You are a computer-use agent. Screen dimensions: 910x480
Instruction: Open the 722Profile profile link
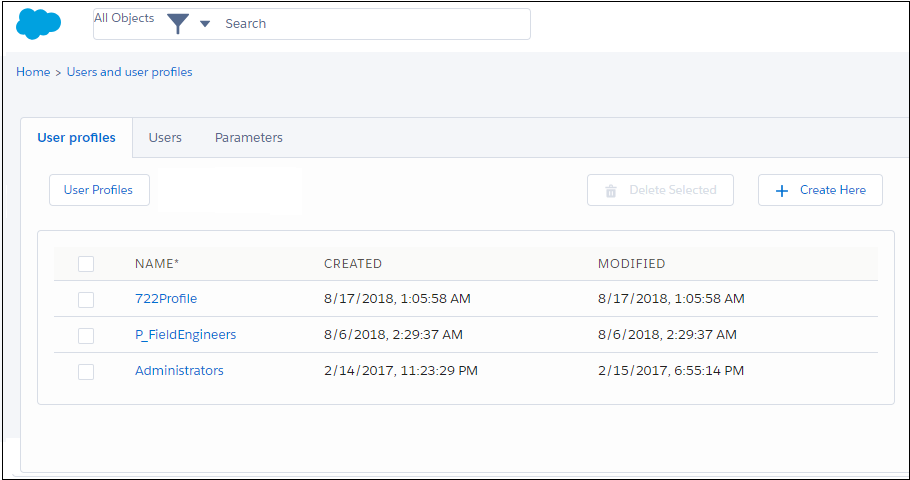[166, 299]
